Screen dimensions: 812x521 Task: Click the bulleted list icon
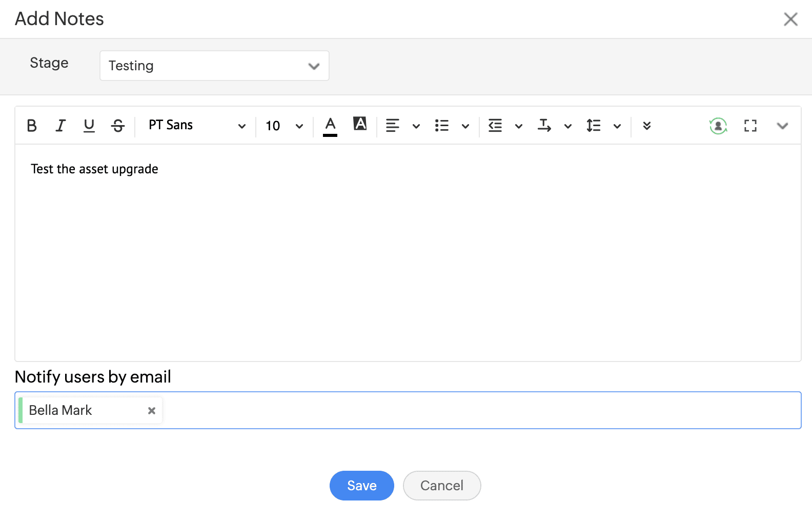point(442,126)
